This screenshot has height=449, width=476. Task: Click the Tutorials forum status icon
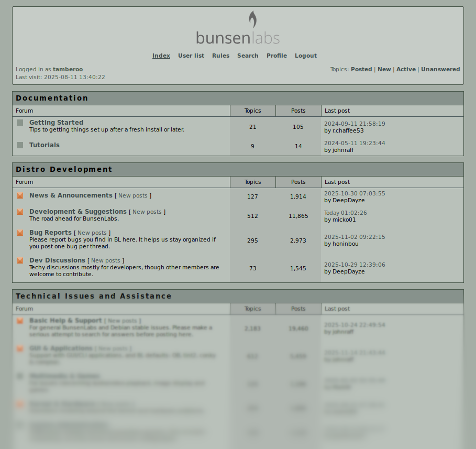[20, 145]
